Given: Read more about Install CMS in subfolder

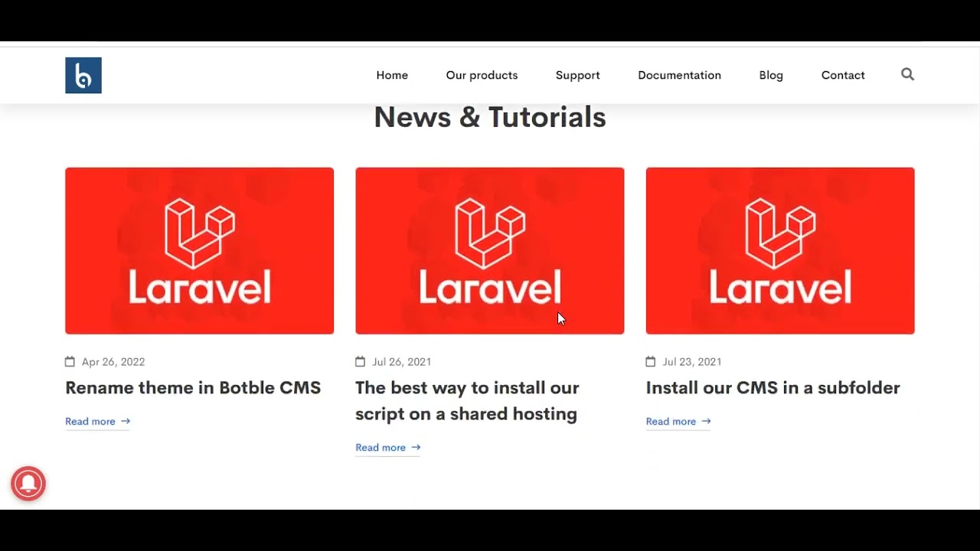Looking at the screenshot, I should tap(678, 422).
